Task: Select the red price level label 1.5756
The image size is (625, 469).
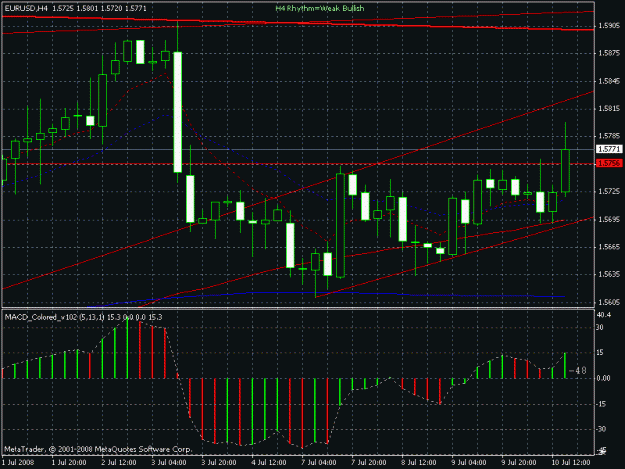Action: pyautogui.click(x=609, y=163)
